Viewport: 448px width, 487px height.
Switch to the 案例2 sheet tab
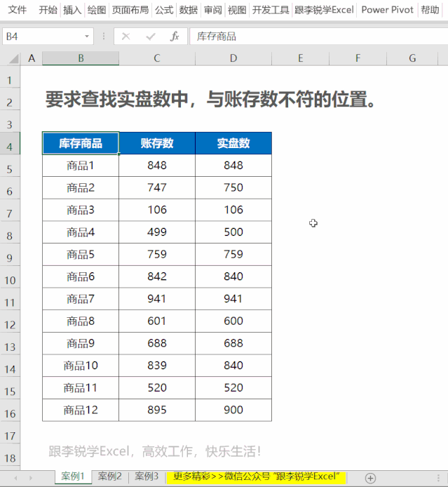click(x=110, y=476)
